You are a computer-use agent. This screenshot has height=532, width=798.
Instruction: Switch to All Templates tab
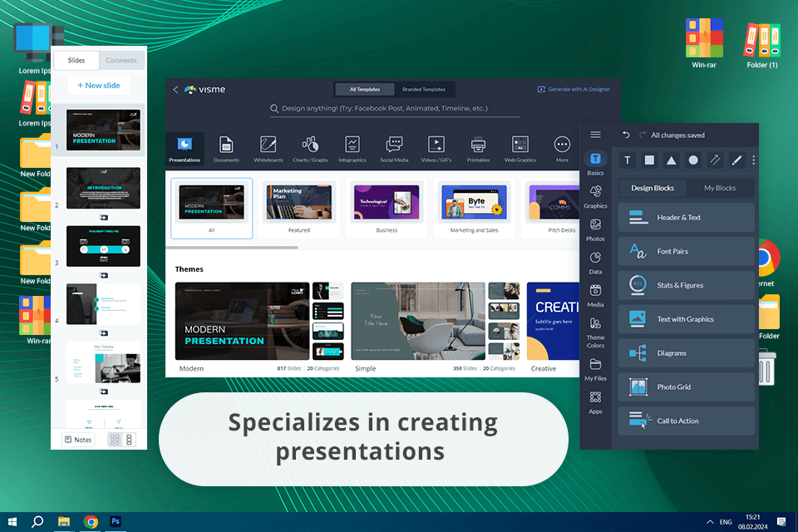tap(364, 90)
